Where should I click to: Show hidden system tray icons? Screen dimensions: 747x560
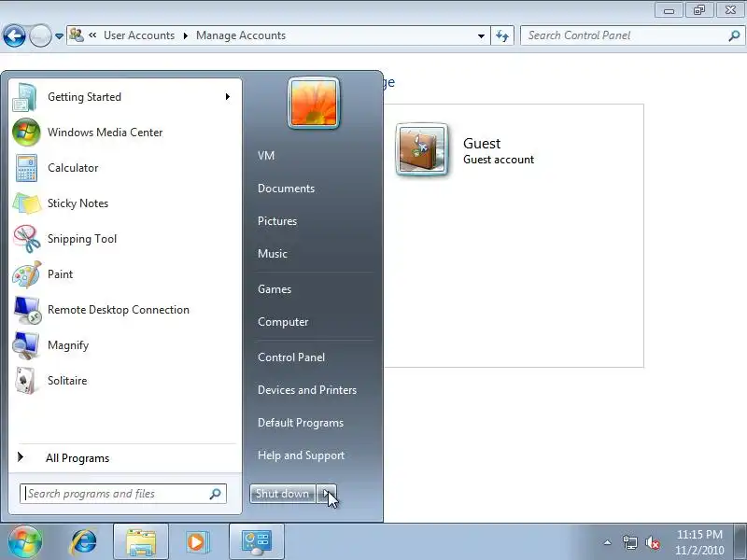(608, 542)
